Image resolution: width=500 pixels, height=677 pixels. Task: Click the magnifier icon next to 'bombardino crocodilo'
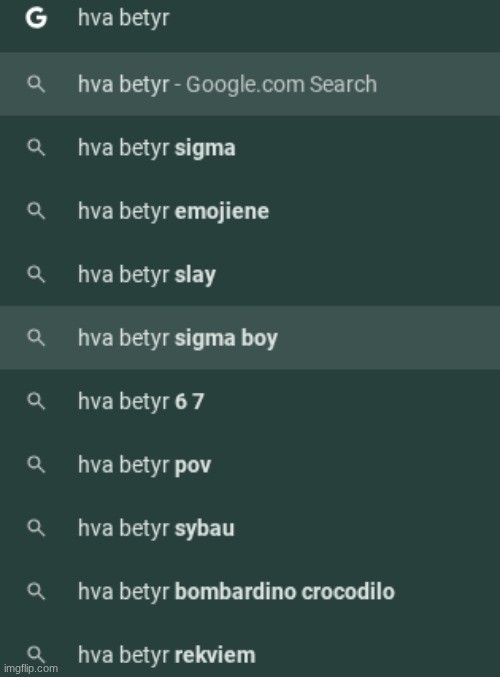(36, 591)
